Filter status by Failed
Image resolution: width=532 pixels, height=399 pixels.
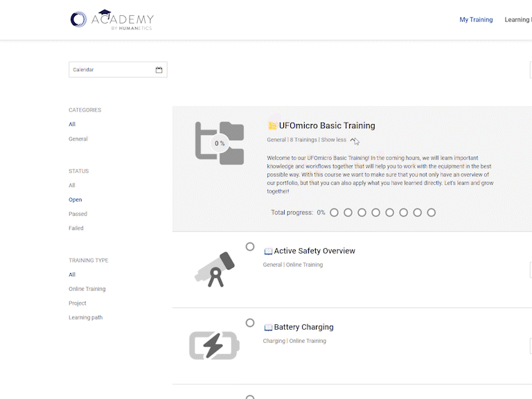point(76,228)
